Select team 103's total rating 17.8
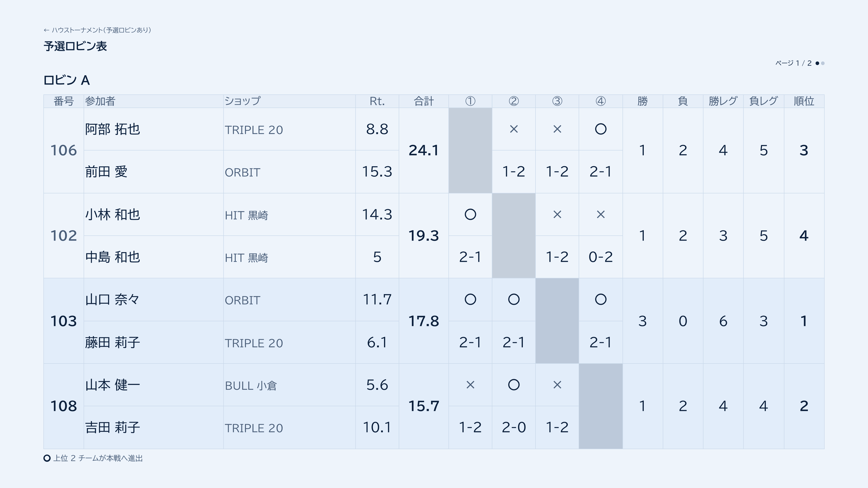The height and width of the screenshot is (488, 868). [424, 321]
